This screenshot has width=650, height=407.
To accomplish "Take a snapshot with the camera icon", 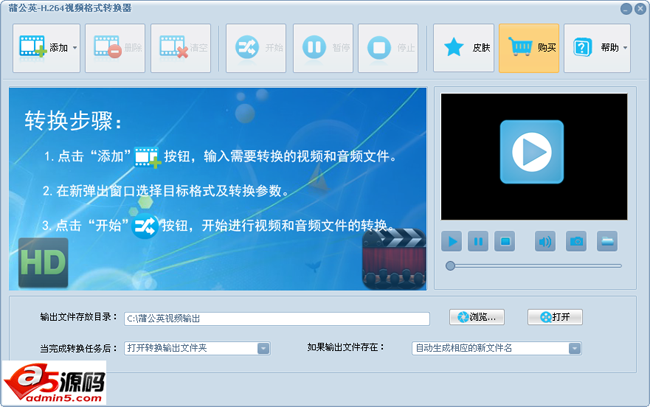I will click(576, 241).
